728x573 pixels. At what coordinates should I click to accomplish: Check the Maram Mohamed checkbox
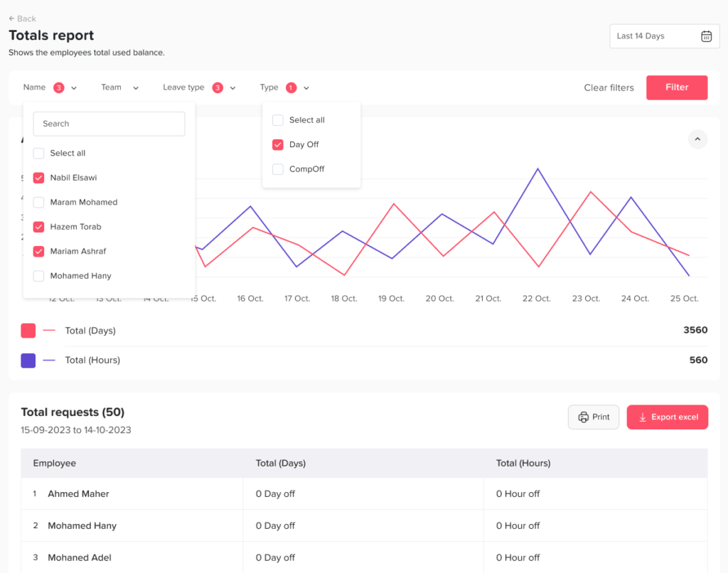39,203
